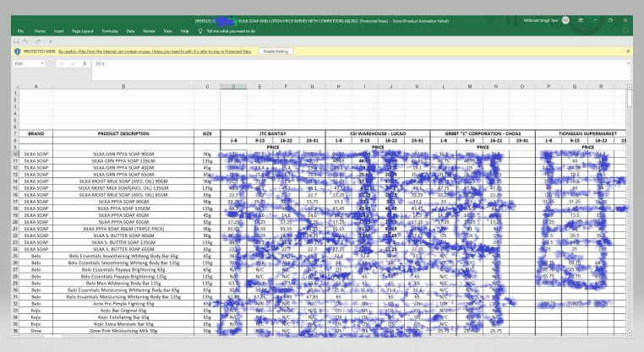Select row 25 header

point(15,256)
